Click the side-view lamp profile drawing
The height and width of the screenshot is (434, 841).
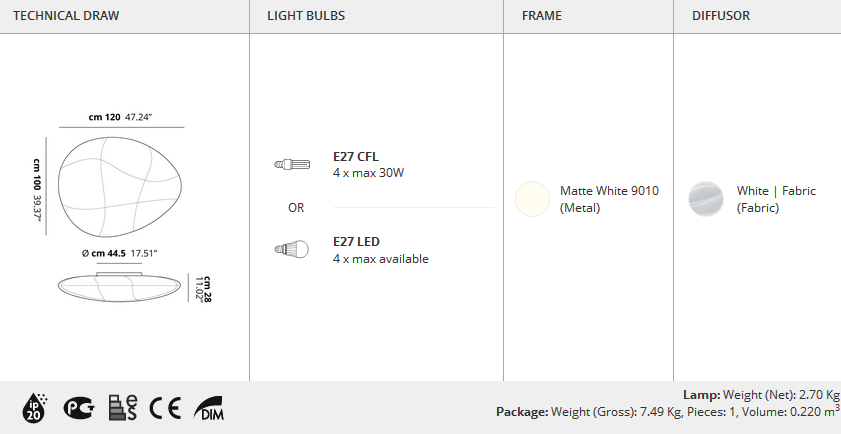tap(120, 287)
